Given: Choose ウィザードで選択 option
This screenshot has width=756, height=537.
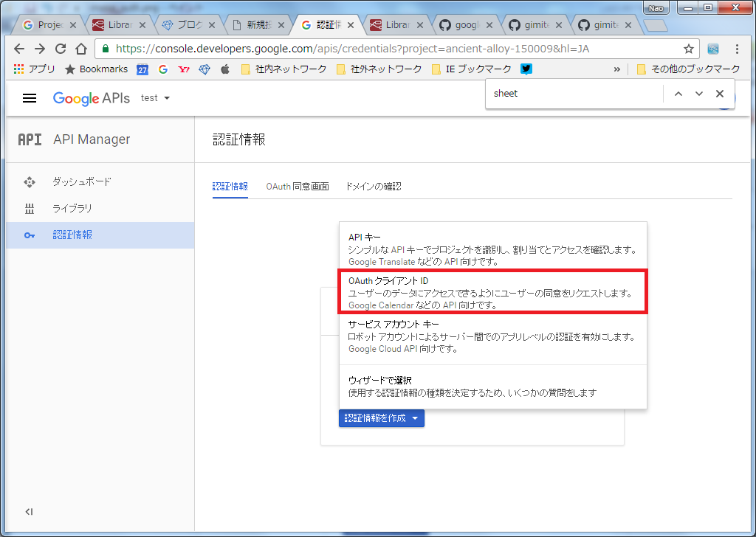Looking at the screenshot, I should pos(492,387).
